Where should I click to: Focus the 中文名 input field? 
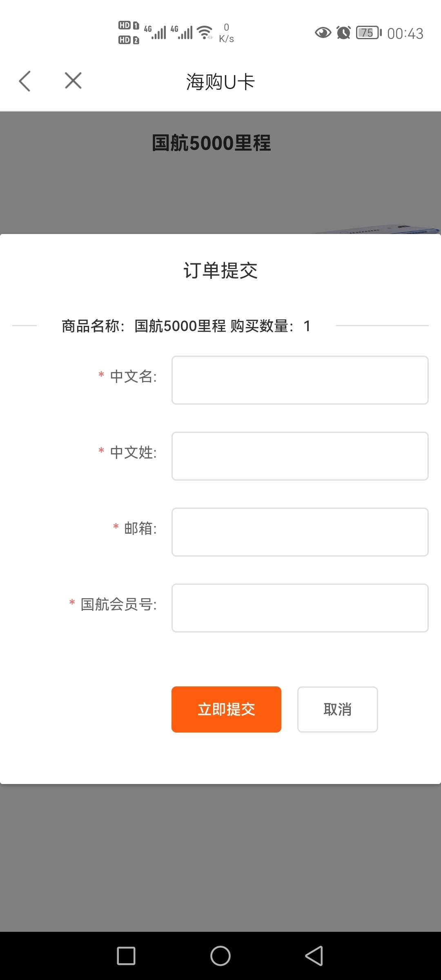pos(300,380)
